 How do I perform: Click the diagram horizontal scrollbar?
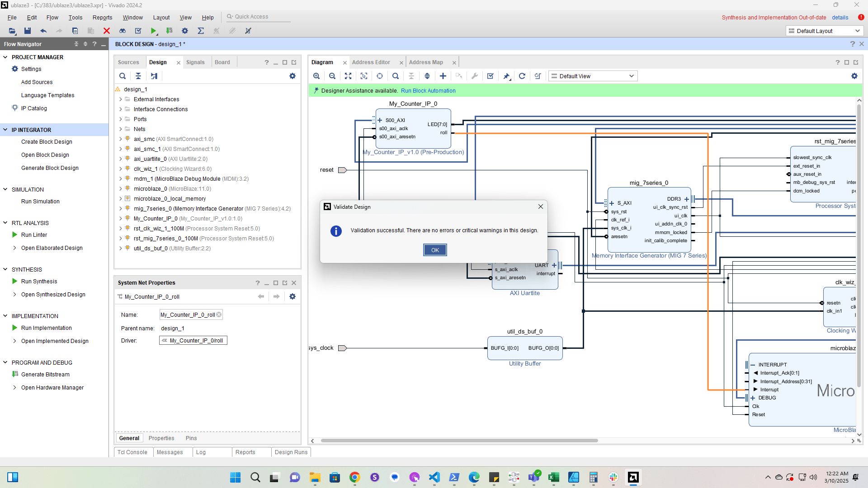tap(459, 441)
